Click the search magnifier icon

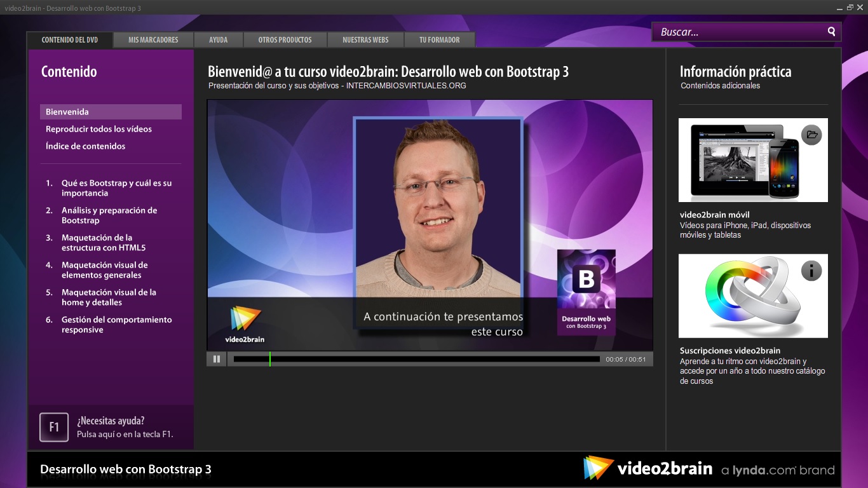point(831,31)
